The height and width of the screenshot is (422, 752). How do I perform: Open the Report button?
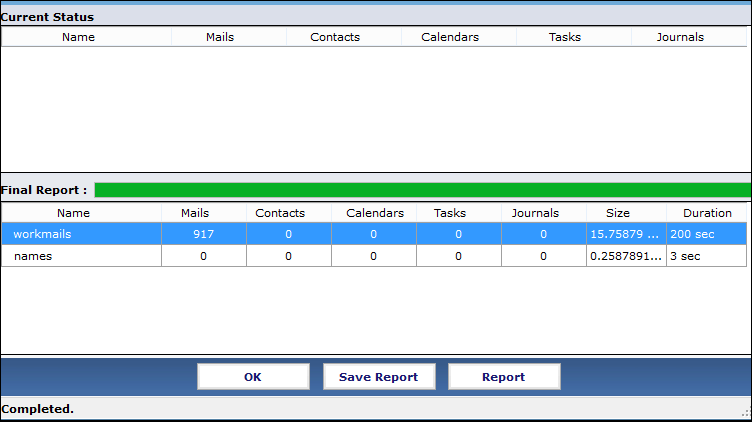(x=504, y=376)
